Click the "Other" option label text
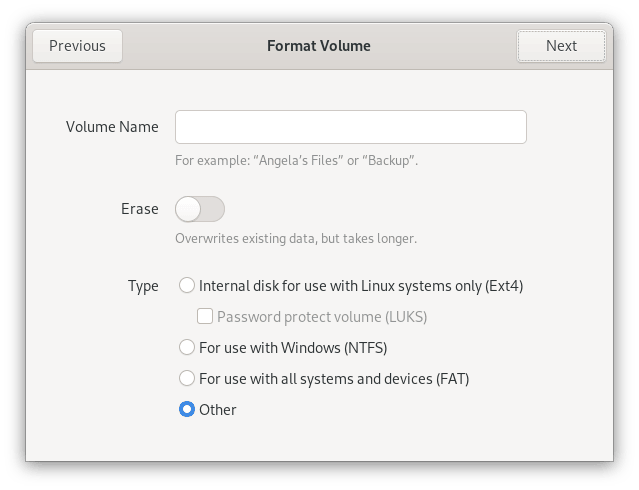 pyautogui.click(x=218, y=410)
